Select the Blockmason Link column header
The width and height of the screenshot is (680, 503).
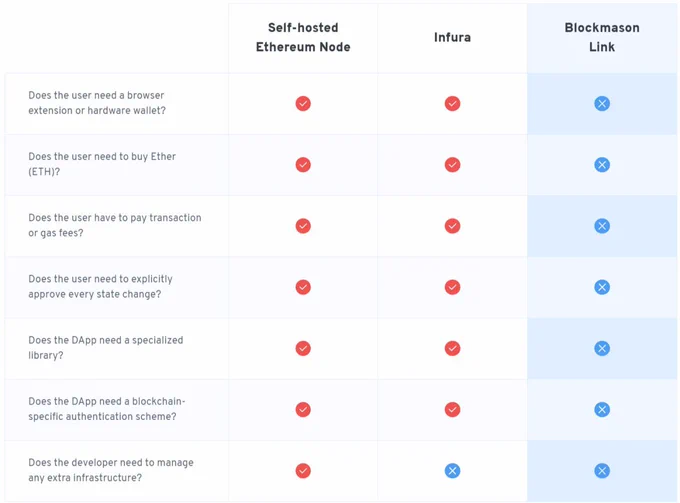[x=602, y=37]
